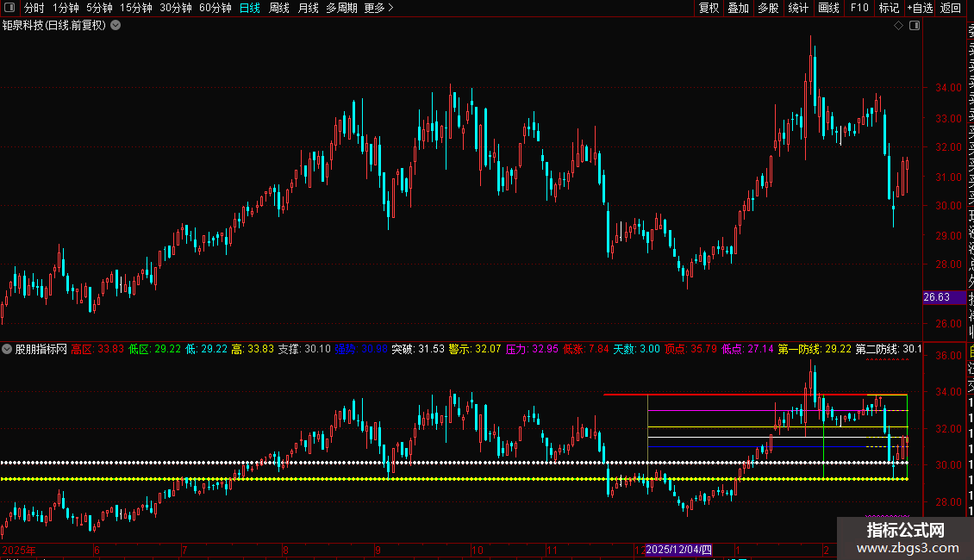Switch to 月线 monthly chart
Image resolution: width=974 pixels, height=560 pixels.
[308, 8]
